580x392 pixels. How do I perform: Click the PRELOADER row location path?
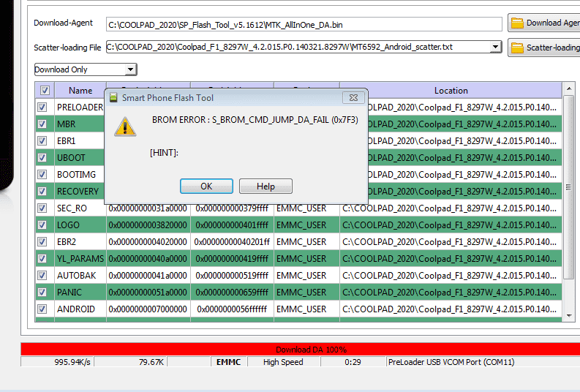tap(462, 108)
